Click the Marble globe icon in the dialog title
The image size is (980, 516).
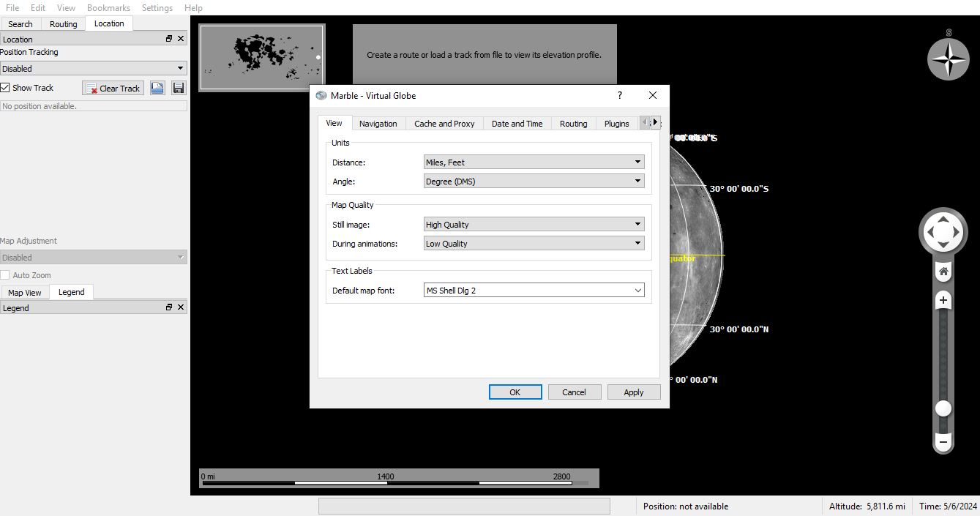[321, 95]
